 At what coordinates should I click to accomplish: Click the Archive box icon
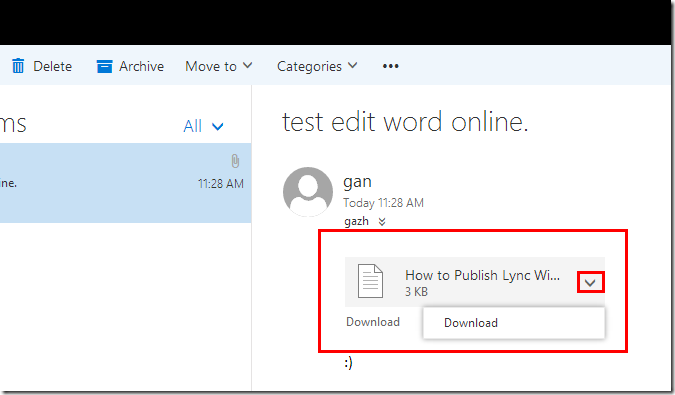(104, 66)
